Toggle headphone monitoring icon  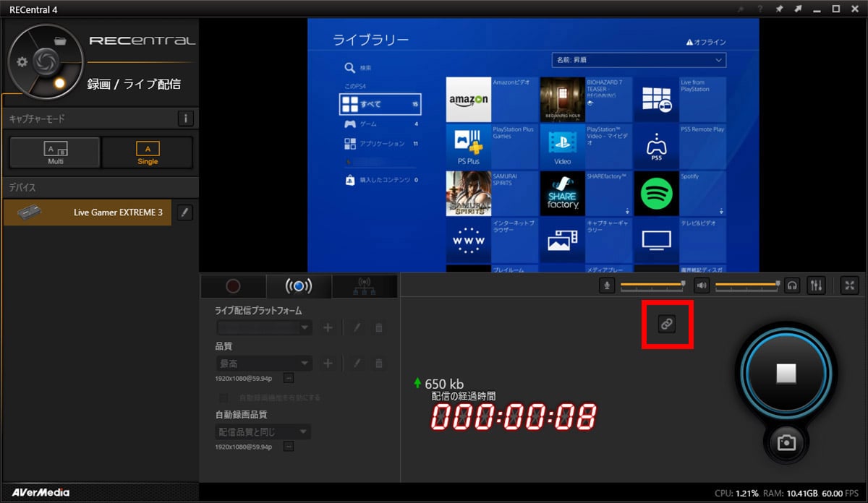pyautogui.click(x=793, y=285)
